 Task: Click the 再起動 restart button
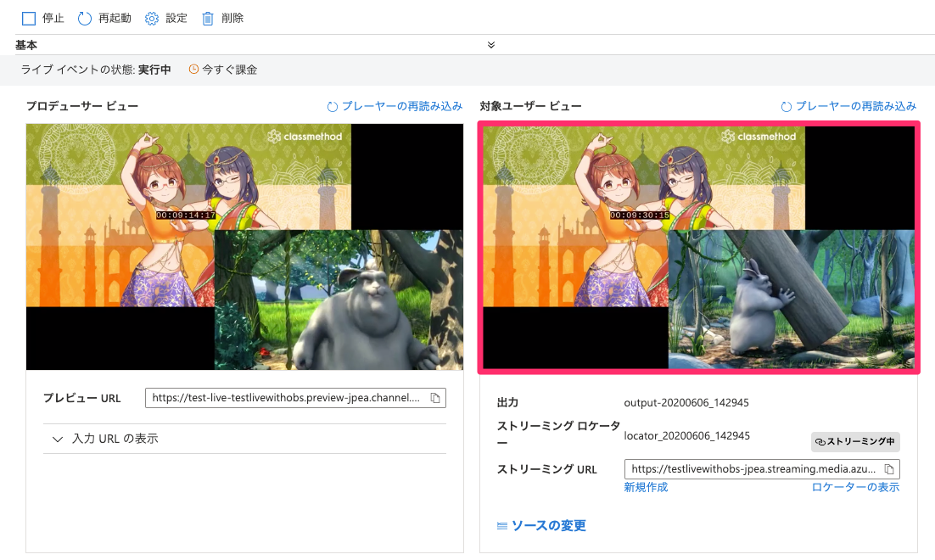[104, 19]
